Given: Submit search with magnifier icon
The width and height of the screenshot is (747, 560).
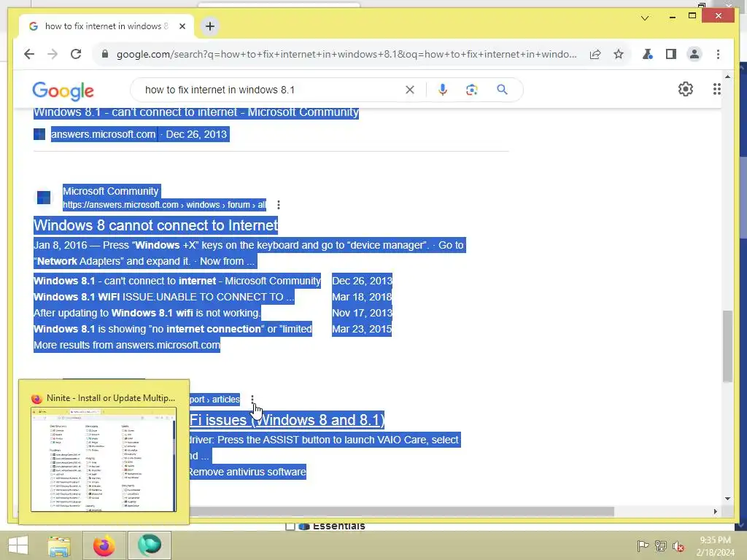Looking at the screenshot, I should click(x=502, y=90).
